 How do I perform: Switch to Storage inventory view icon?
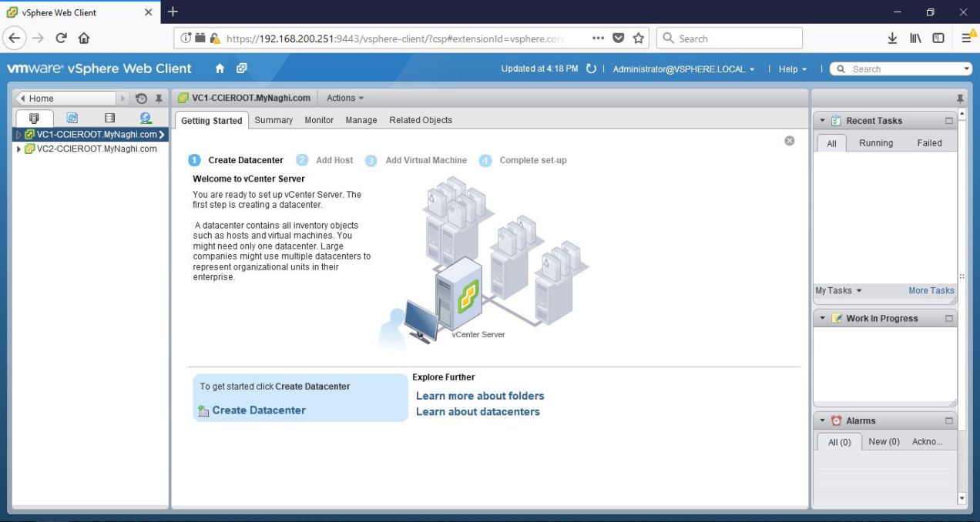(x=109, y=119)
